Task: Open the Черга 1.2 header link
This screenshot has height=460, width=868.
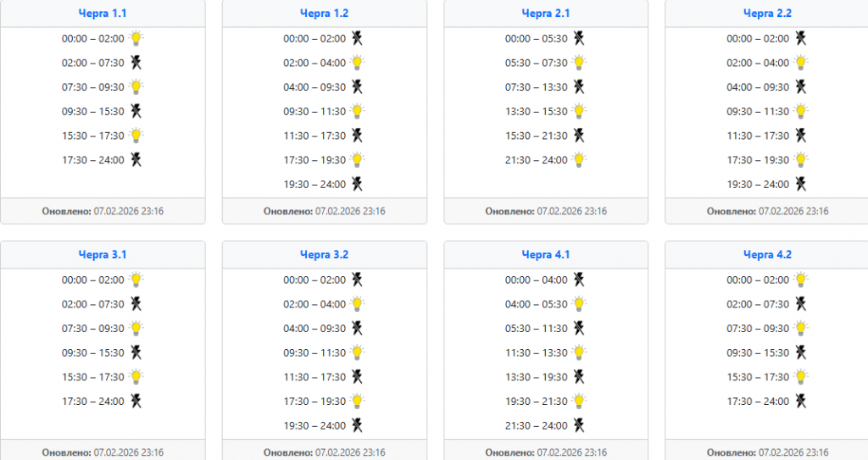Action: point(324,14)
